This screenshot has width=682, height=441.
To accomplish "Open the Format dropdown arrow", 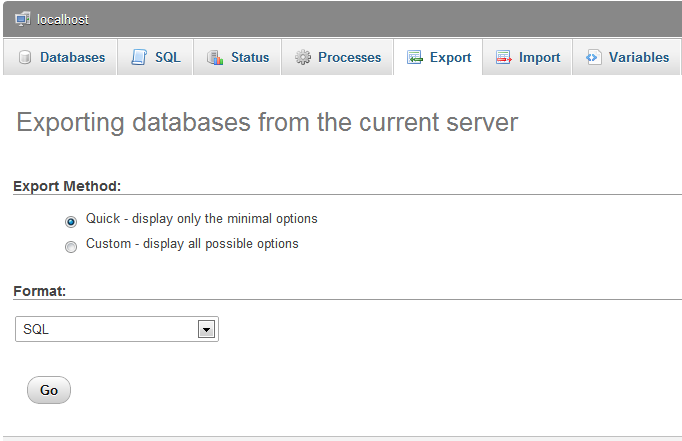I will point(206,329).
